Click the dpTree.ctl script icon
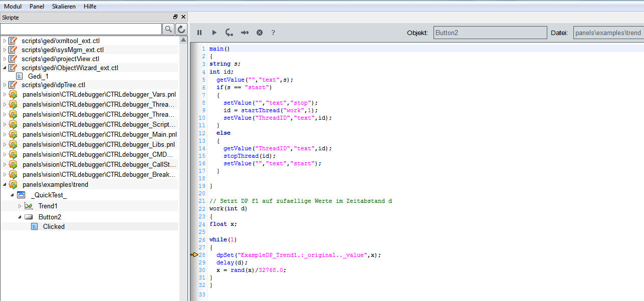This screenshot has width=644, height=301. tap(13, 85)
